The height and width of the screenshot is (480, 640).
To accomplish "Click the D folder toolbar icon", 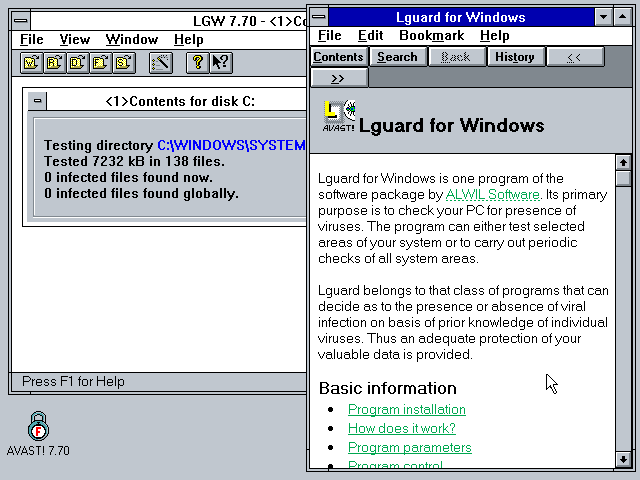I will (77, 63).
